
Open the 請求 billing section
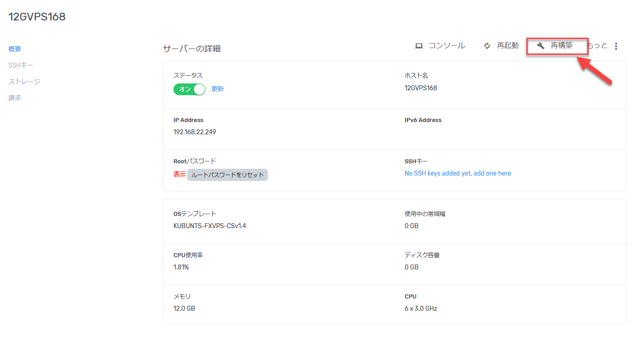tap(14, 98)
